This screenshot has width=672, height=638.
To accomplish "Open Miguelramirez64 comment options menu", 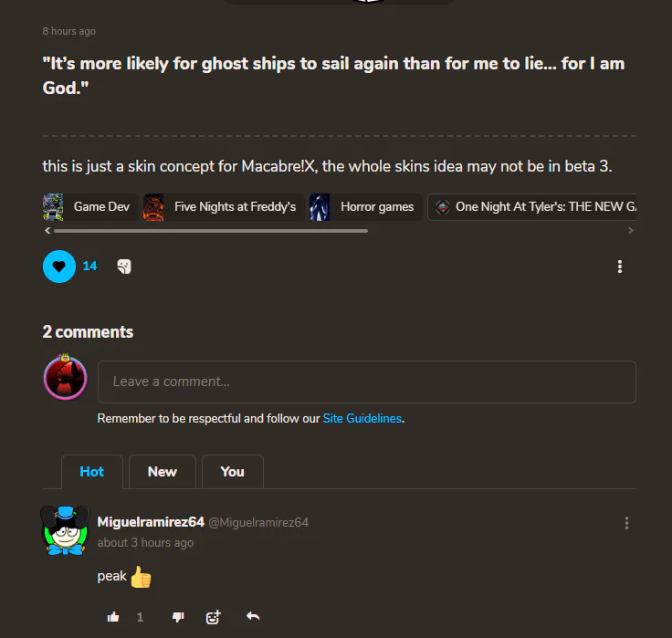I will click(626, 523).
